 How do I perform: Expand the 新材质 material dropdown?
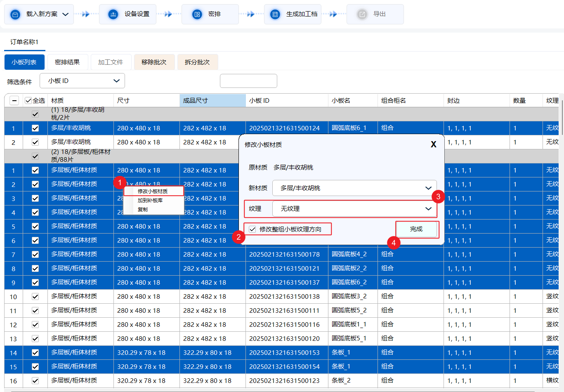tap(428, 188)
